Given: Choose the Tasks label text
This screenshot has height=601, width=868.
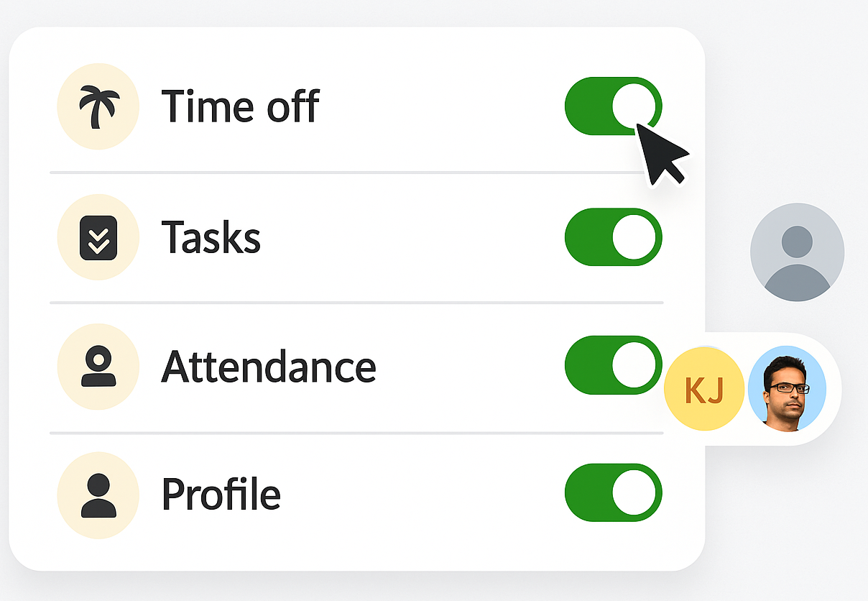Looking at the screenshot, I should pyautogui.click(x=211, y=237).
